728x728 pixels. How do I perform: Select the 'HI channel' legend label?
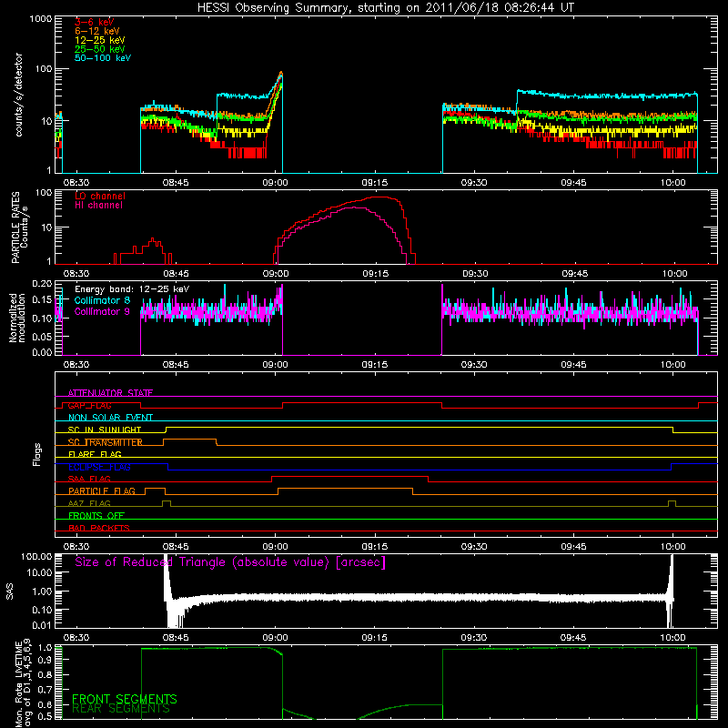coord(98,205)
